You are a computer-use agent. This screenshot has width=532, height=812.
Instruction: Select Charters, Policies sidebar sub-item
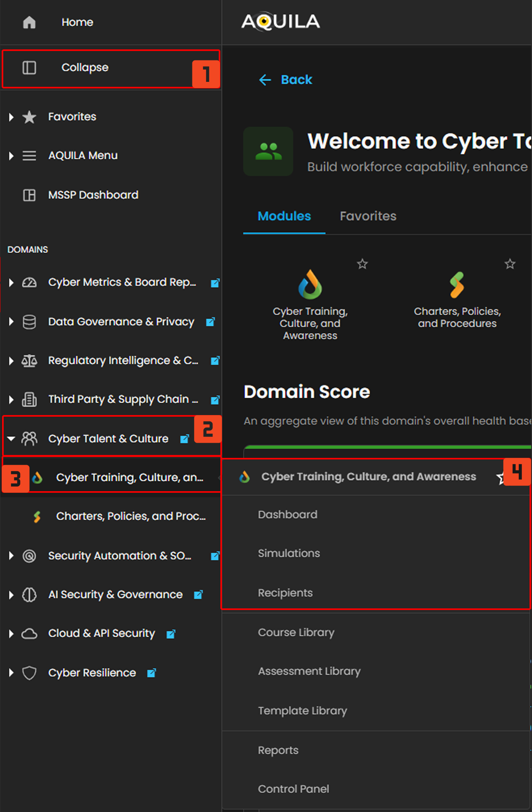[x=131, y=517]
